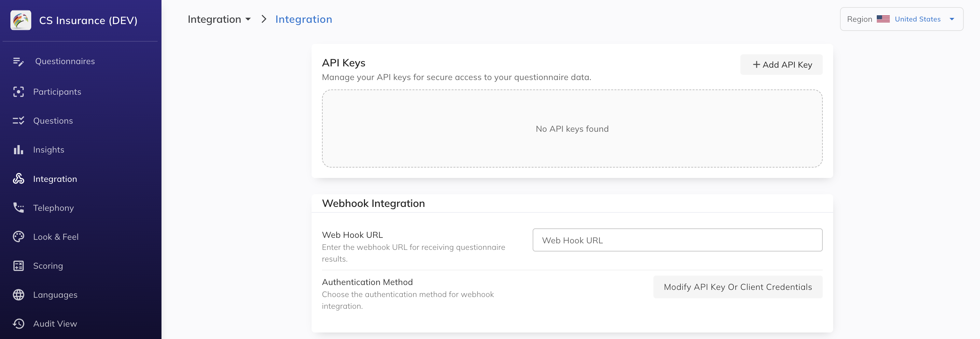Image resolution: width=980 pixels, height=339 pixels.
Task: Click the CS Insurance logo image
Action: [21, 20]
